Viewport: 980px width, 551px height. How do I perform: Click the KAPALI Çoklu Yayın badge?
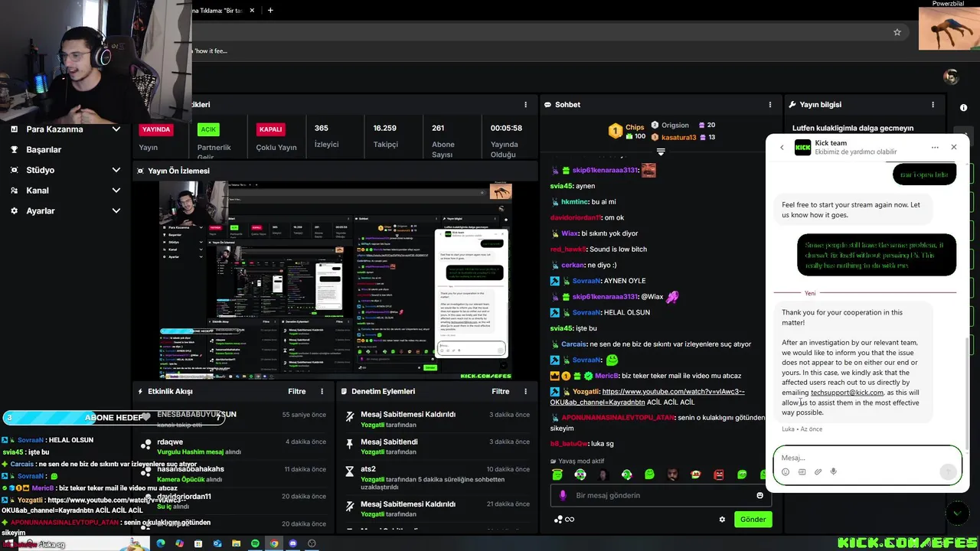270,129
